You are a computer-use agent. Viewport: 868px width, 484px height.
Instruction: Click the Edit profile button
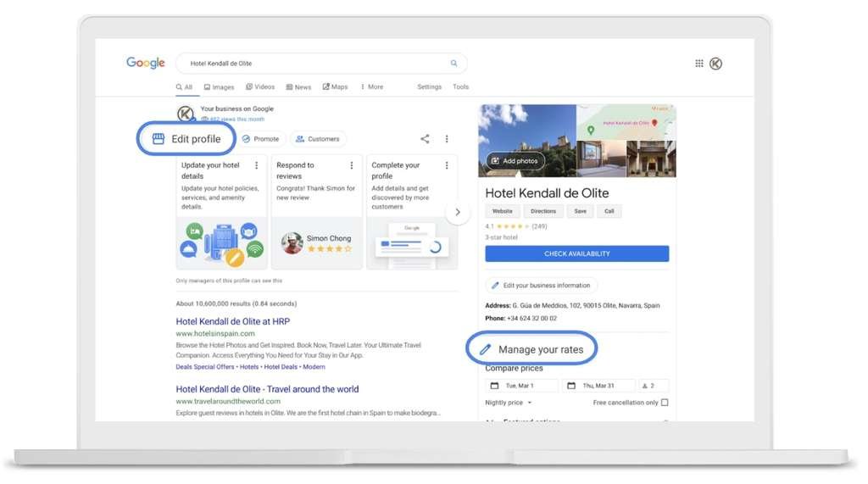pyautogui.click(x=186, y=138)
